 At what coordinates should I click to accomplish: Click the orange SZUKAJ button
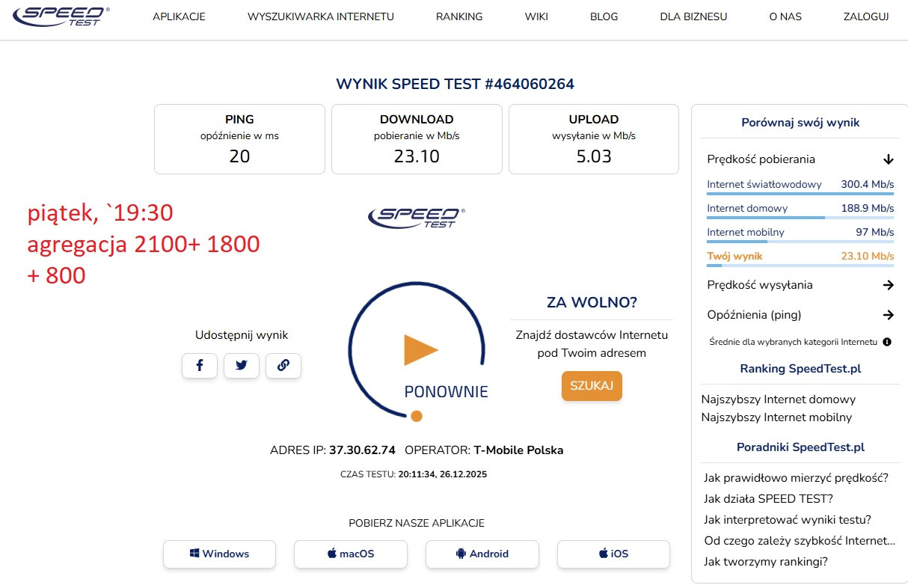592,386
